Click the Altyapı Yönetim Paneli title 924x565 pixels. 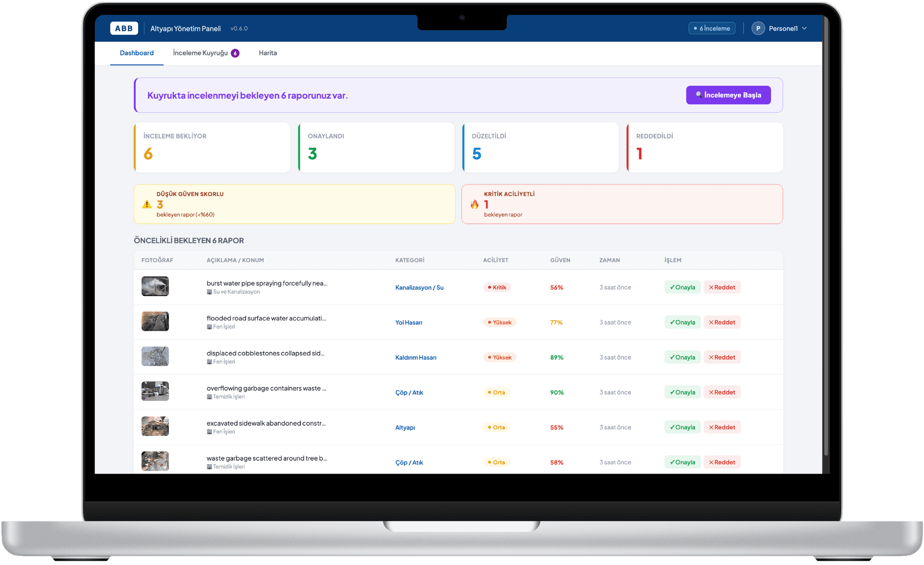pos(185,28)
